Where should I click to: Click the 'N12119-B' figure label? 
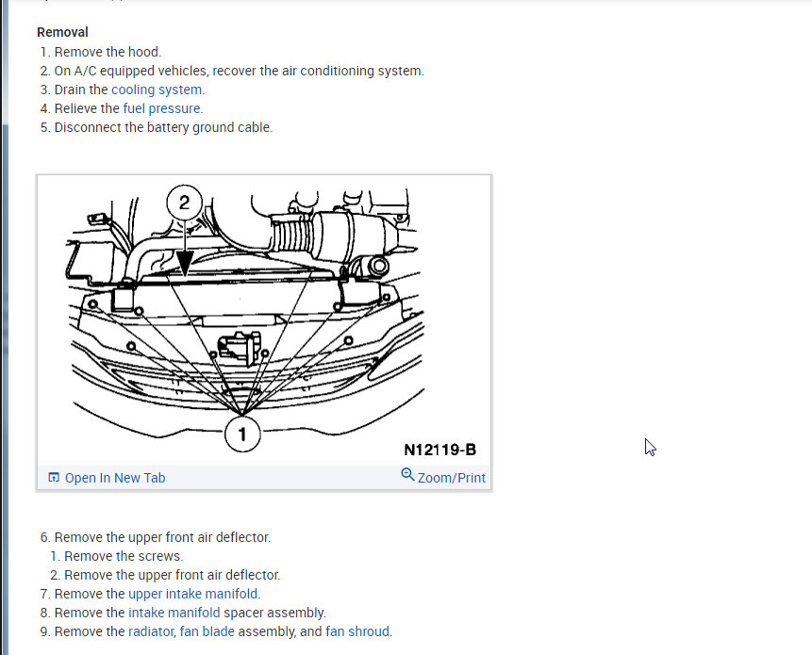pyautogui.click(x=439, y=450)
